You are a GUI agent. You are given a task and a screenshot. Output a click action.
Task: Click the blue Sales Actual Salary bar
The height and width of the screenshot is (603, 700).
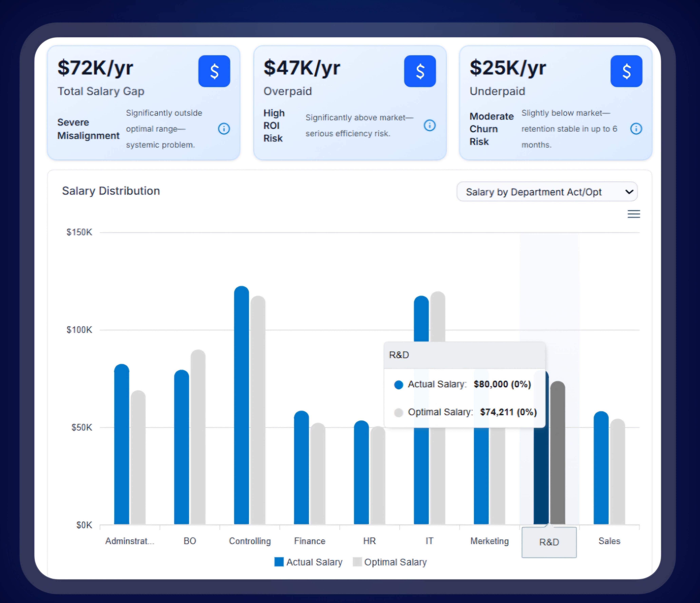click(x=601, y=470)
